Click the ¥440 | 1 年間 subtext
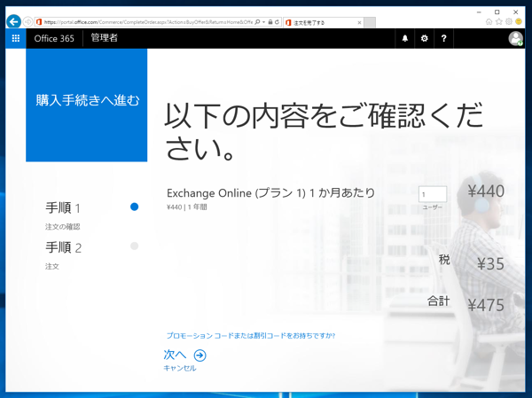The height and width of the screenshot is (398, 532). click(187, 207)
